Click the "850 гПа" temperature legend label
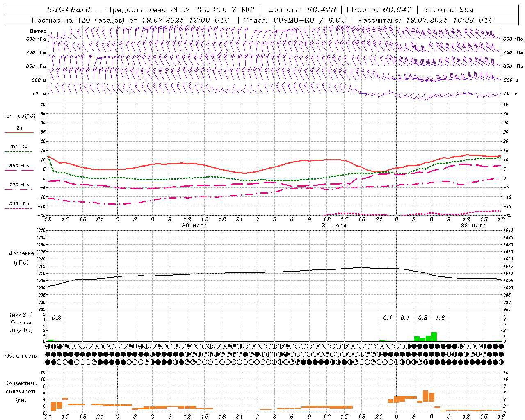 pyautogui.click(x=19, y=166)
